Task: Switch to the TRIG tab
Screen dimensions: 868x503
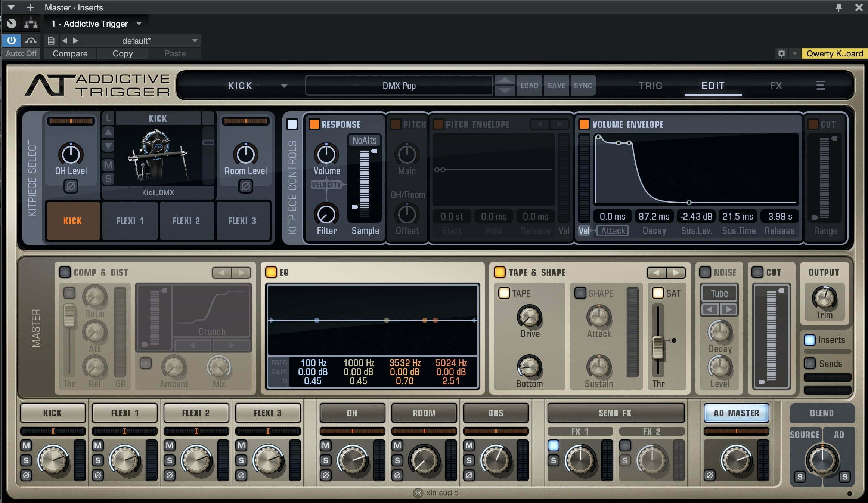Action: [650, 86]
